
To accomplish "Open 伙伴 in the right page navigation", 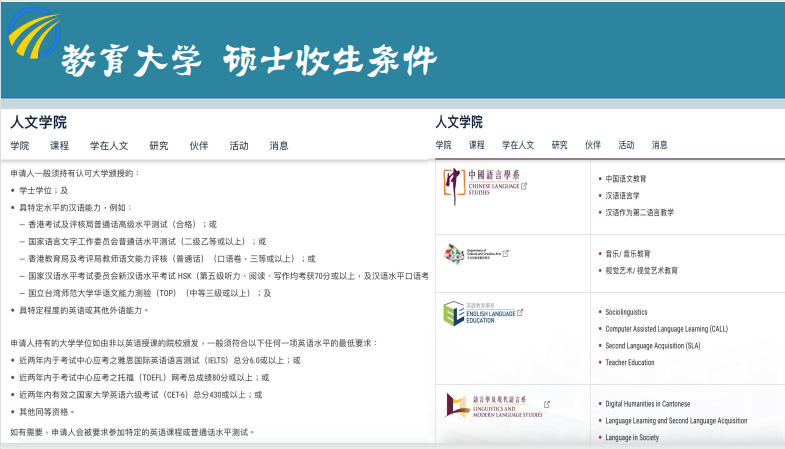I will [x=593, y=145].
